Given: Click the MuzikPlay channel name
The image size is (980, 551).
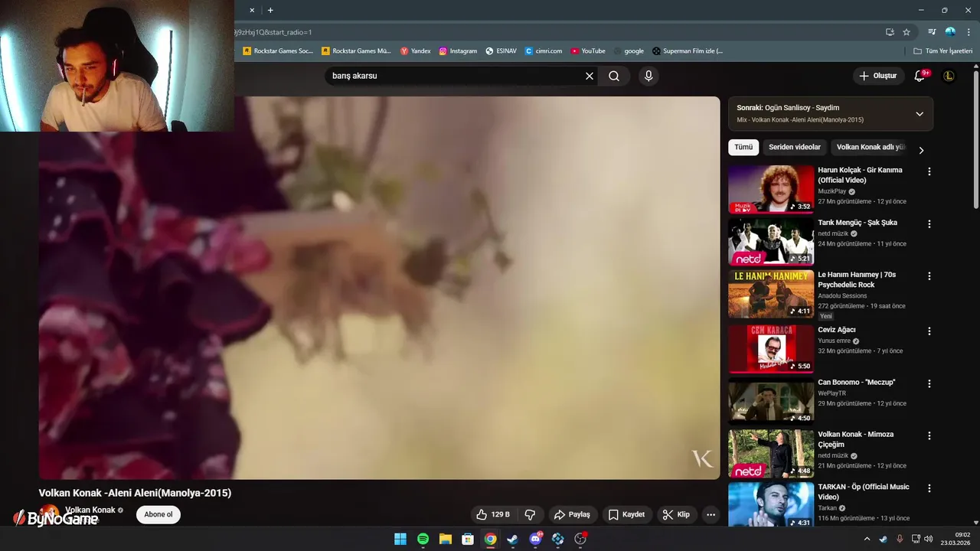Looking at the screenshot, I should point(831,191).
